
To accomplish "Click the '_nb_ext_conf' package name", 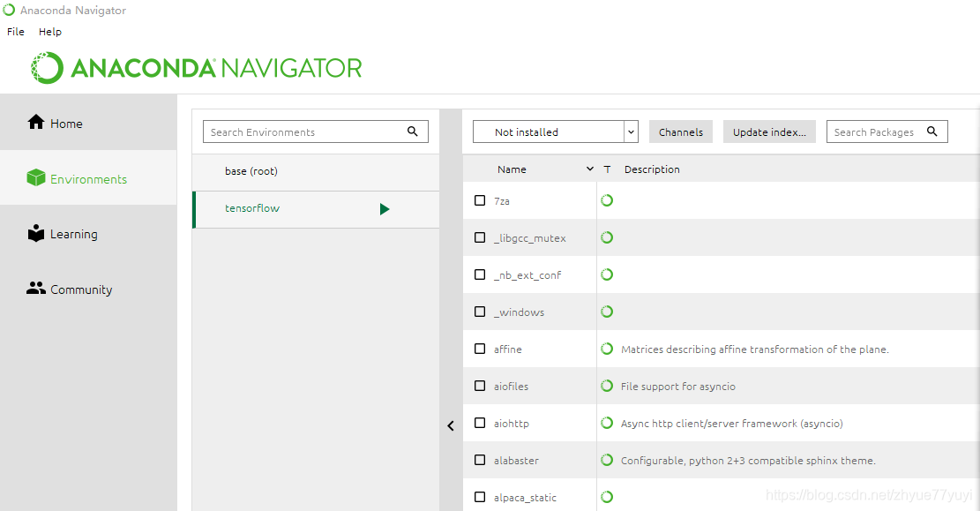I will click(x=527, y=275).
